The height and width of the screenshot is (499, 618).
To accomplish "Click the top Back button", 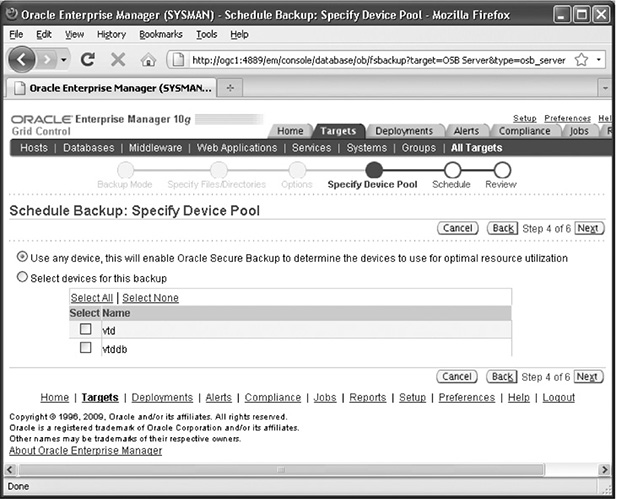I will click(x=503, y=228).
